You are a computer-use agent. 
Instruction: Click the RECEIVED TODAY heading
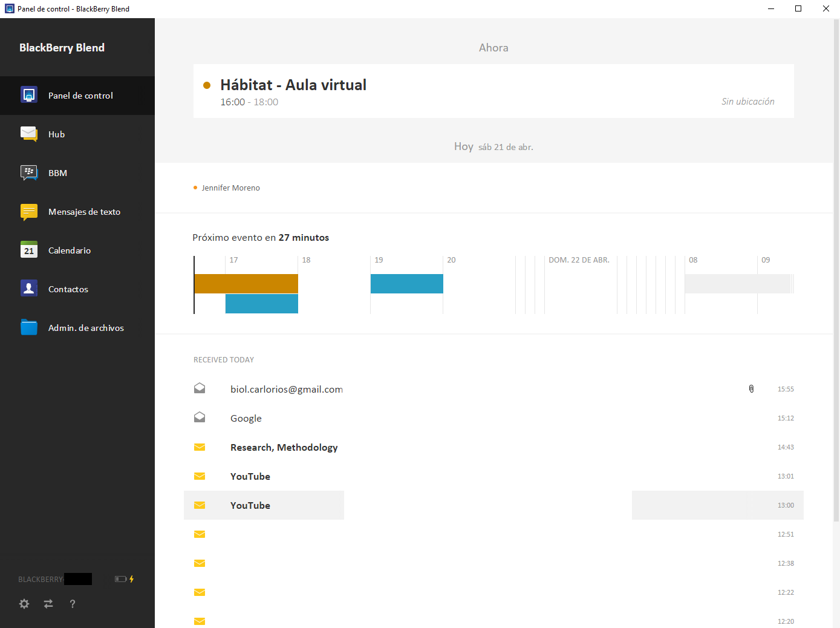224,359
